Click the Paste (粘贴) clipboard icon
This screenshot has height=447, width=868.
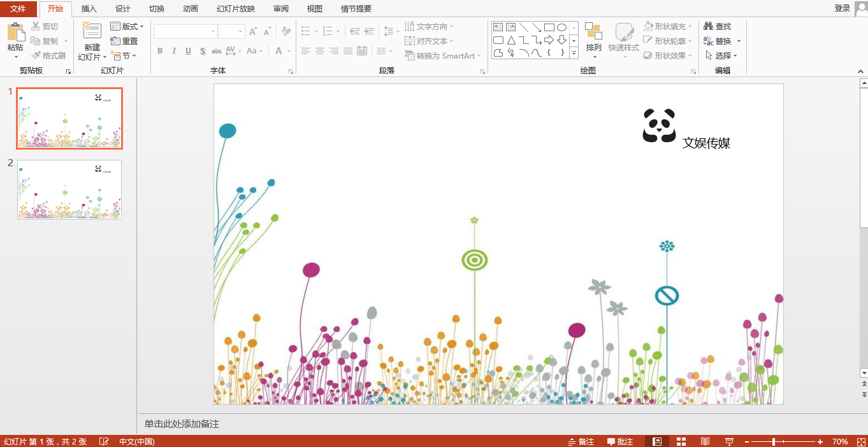tap(15, 32)
